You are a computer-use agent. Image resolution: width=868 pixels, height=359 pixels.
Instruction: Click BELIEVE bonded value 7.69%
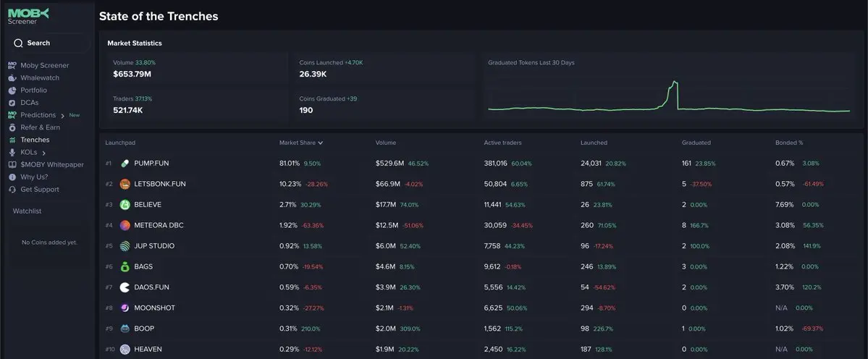point(785,205)
